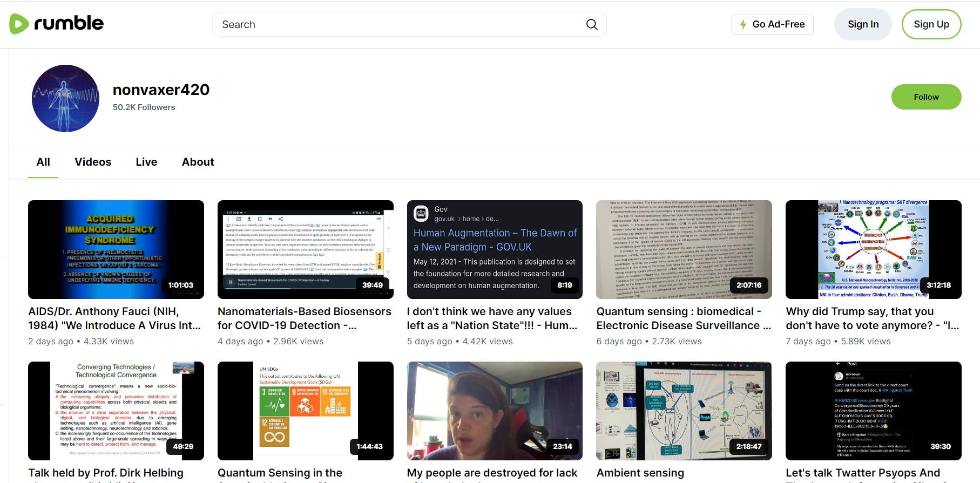
Task: Click the lightning bolt Ad-Free icon
Action: [744, 24]
